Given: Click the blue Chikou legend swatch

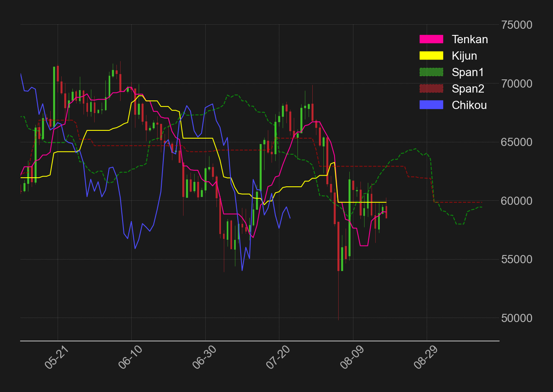Looking at the screenshot, I should tap(431, 105).
